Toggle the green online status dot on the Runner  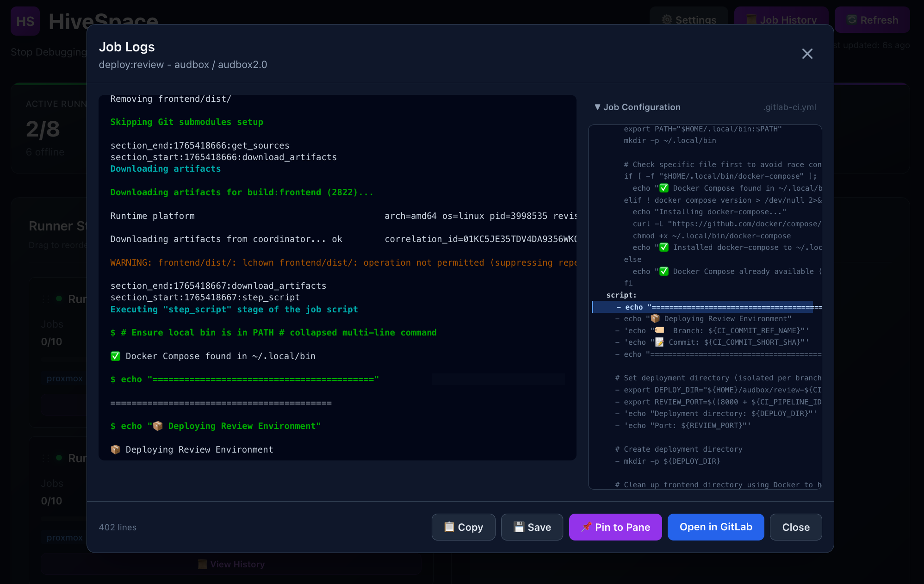click(x=58, y=299)
